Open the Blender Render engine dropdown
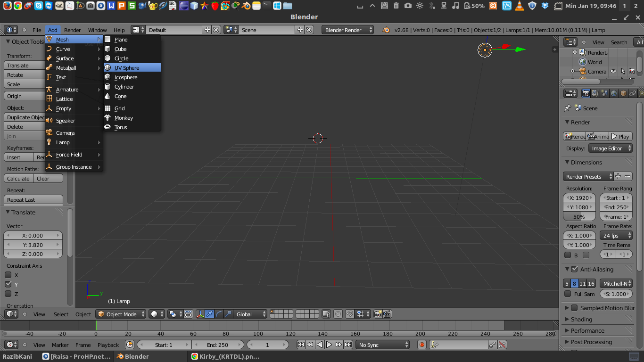The image size is (644, 362). tap(347, 30)
